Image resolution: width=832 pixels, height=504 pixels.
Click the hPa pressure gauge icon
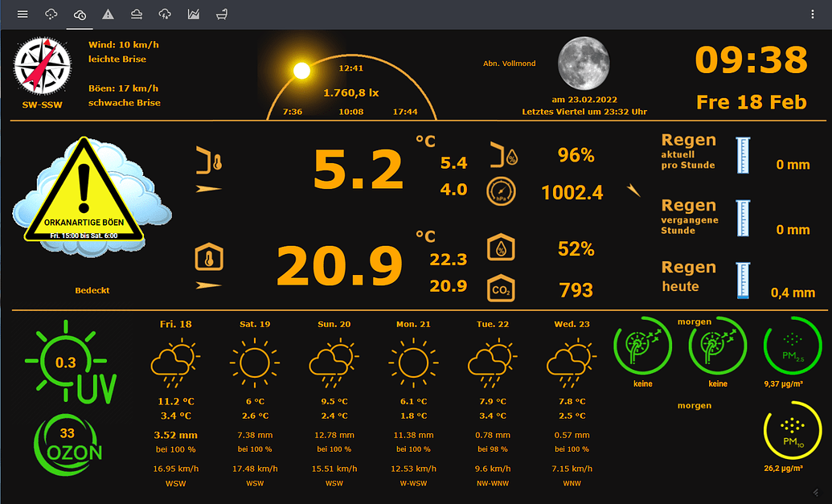tap(500, 191)
